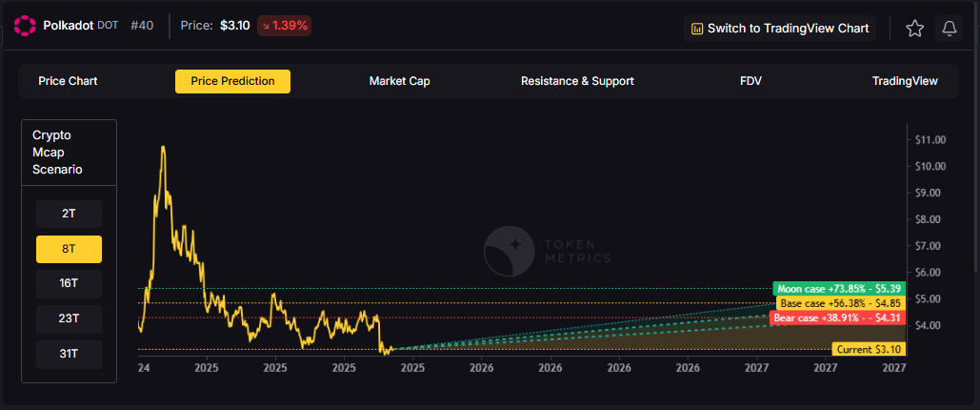Image resolution: width=980 pixels, height=410 pixels.
Task: Pick the 23T market cap scenario
Action: click(x=69, y=318)
